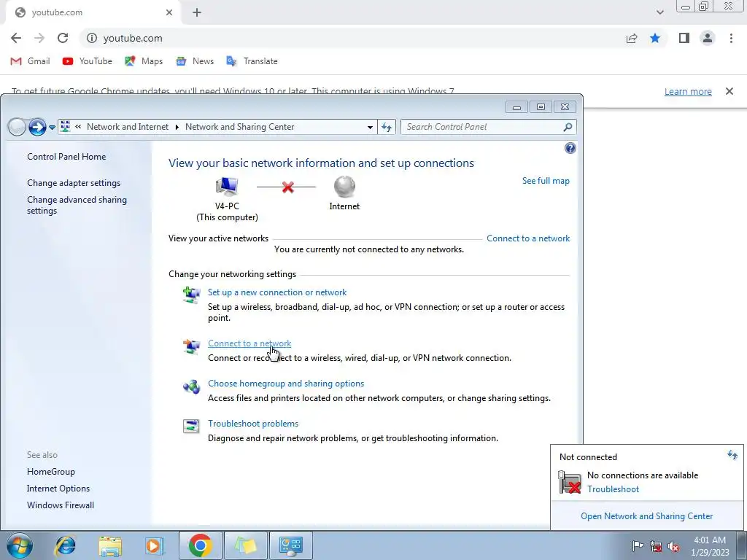Click the Set up new connection icon

coord(192,295)
